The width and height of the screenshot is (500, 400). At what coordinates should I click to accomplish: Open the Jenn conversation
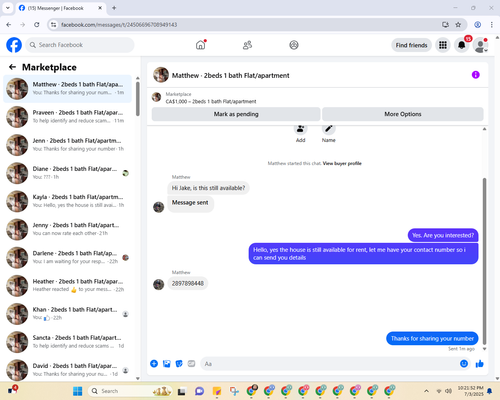(67, 145)
